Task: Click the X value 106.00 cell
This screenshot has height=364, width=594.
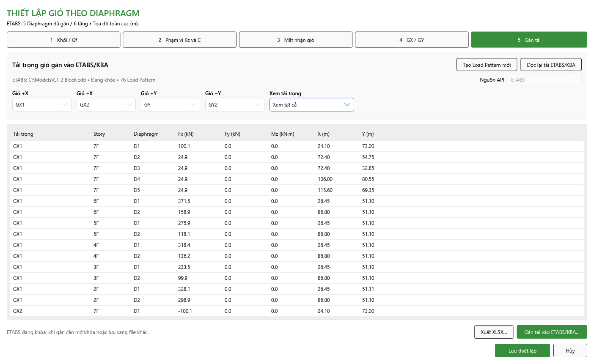Action: click(x=325, y=179)
